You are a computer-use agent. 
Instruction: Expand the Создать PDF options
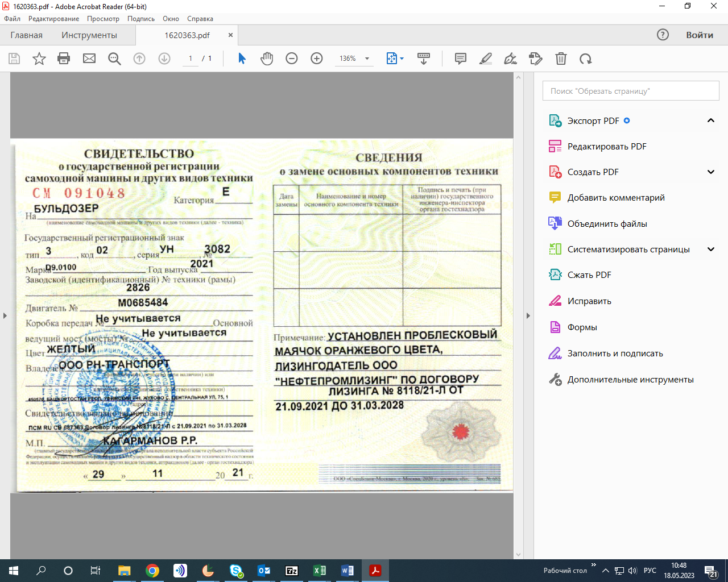710,172
